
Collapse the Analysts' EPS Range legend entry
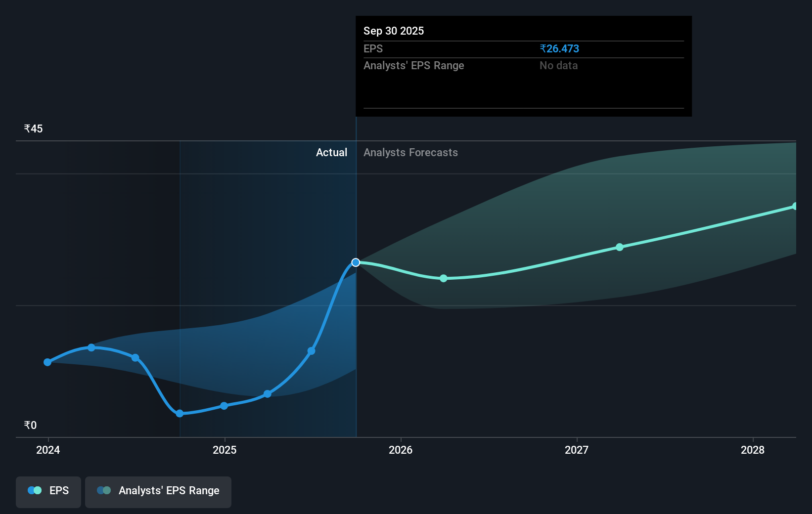(x=158, y=491)
